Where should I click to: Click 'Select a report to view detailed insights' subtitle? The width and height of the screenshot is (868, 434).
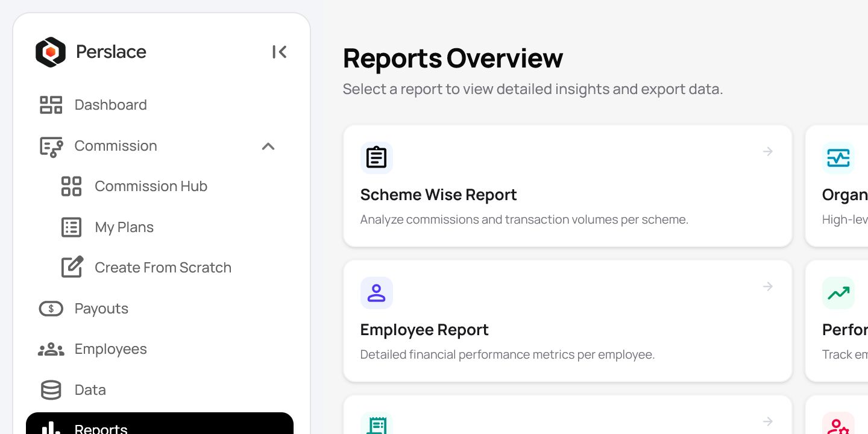click(x=533, y=89)
